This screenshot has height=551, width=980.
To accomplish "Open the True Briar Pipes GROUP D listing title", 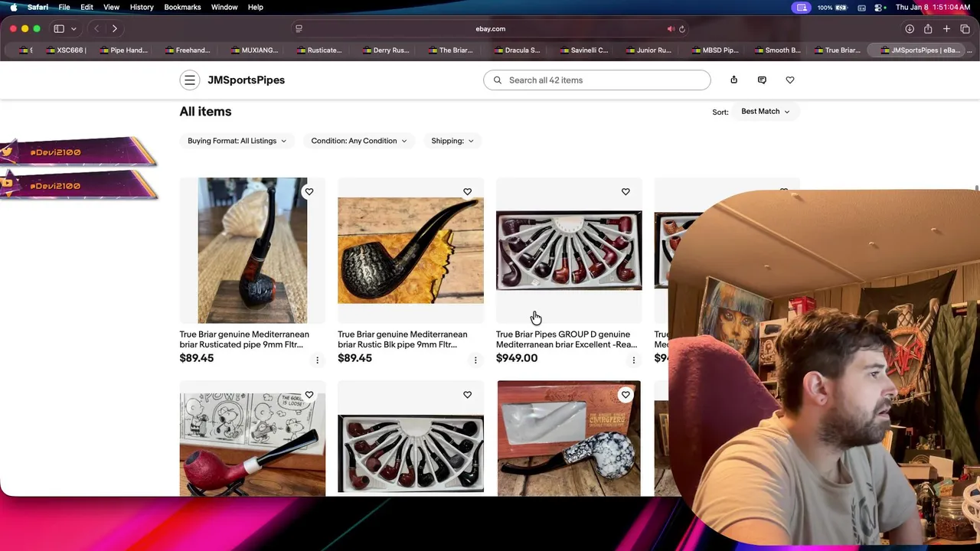I will pos(566,340).
